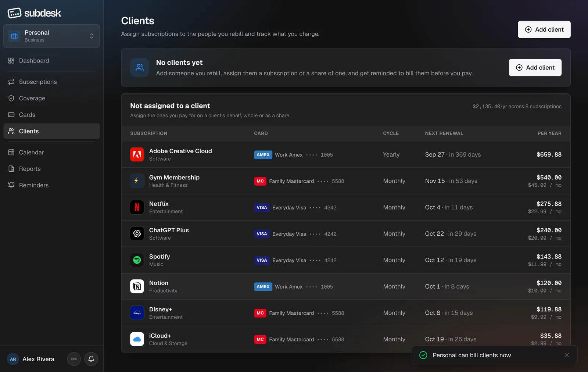Viewport: 588px width, 372px height.
Task: Select the Gym Membership subscription name
Action: (174, 178)
